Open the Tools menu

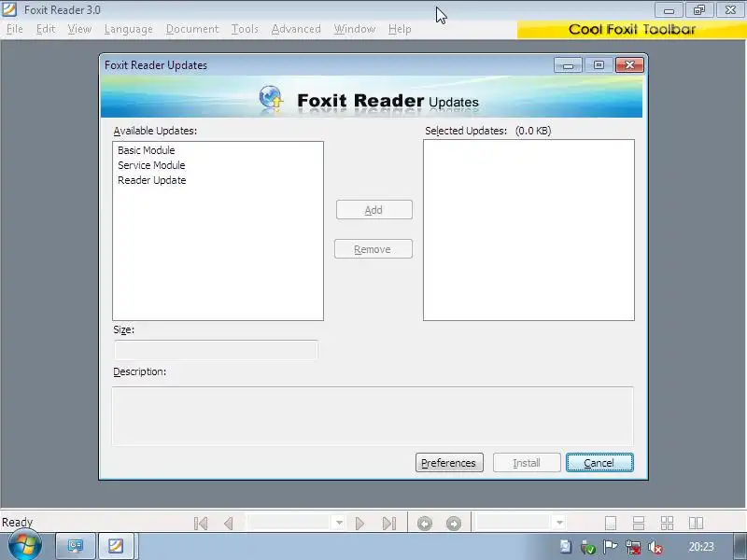(x=245, y=29)
